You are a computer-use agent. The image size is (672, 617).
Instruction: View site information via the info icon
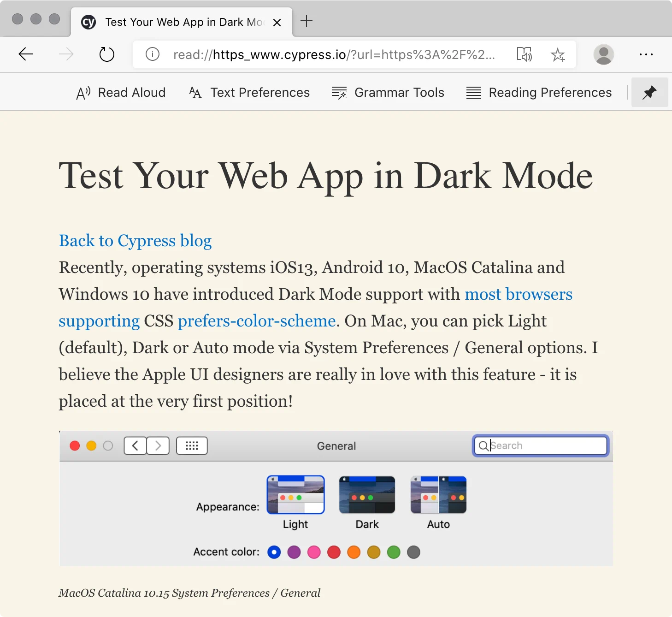[152, 54]
